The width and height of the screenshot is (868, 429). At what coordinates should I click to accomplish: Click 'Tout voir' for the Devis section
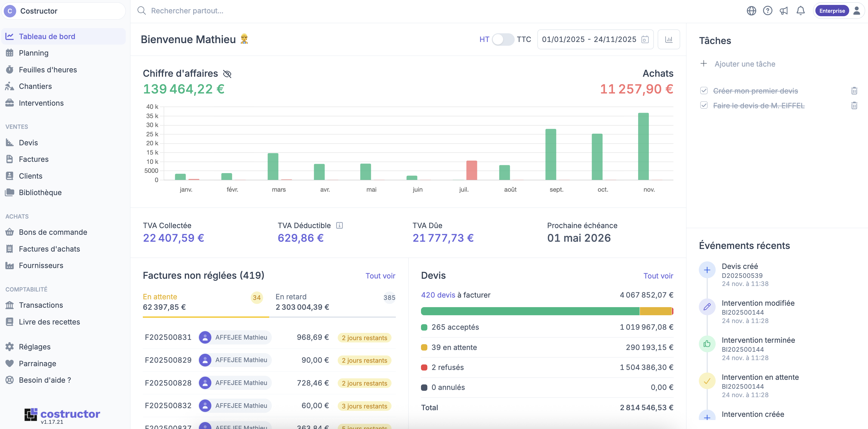658,276
